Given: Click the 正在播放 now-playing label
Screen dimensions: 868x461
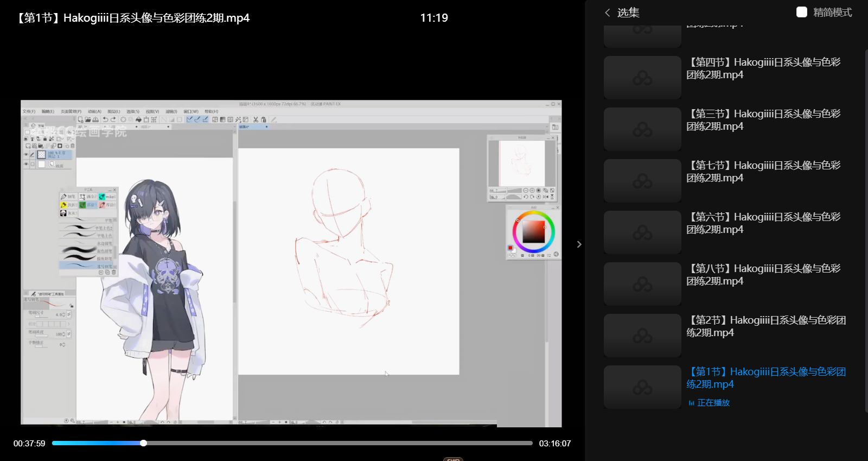Looking at the screenshot, I should pos(713,403).
